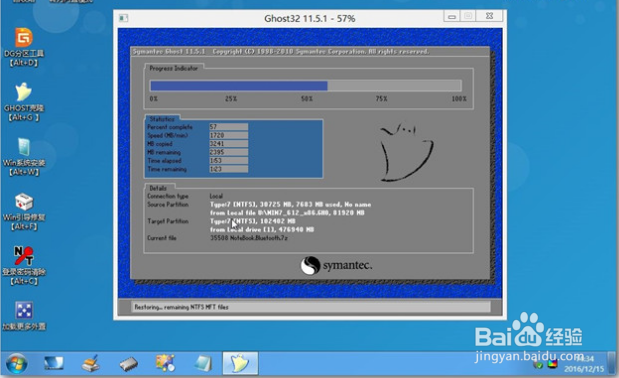
Task: Click the blue notebook taskbar icon
Action: (203, 363)
